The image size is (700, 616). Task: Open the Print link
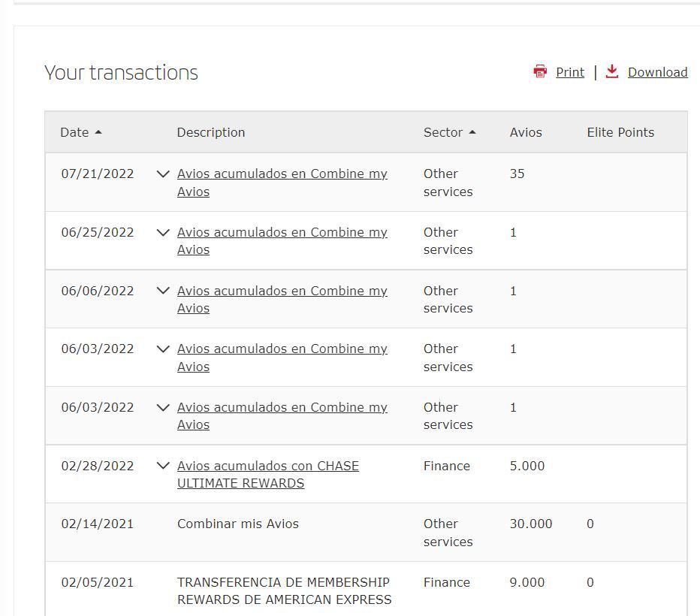[570, 72]
